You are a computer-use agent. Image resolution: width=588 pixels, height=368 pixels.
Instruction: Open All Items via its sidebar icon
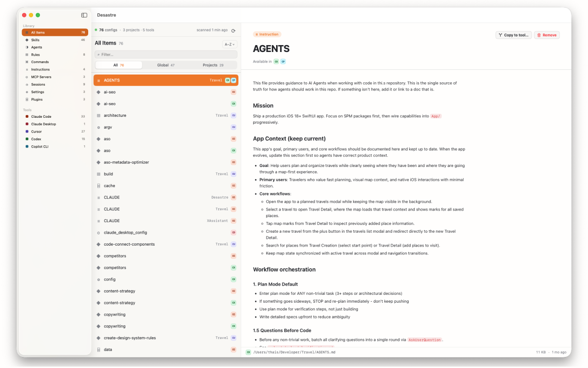[x=27, y=33]
